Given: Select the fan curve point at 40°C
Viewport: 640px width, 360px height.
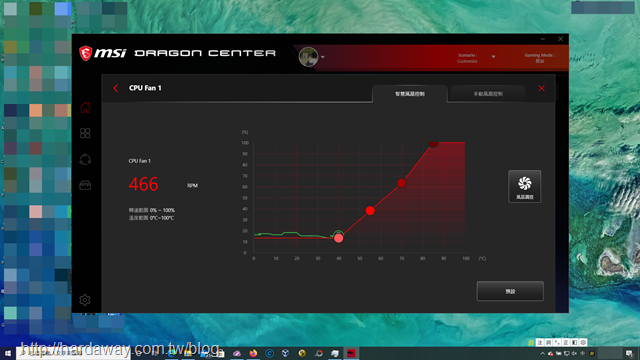Looking at the screenshot, I should [x=338, y=238].
